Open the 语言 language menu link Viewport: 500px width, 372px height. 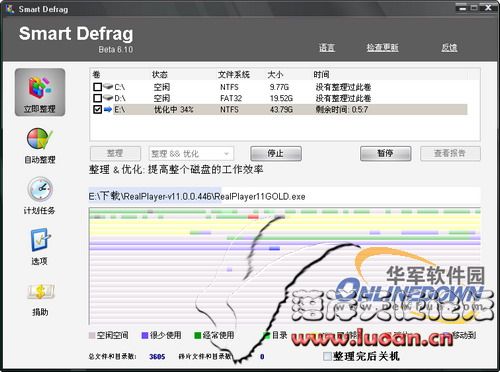click(327, 48)
